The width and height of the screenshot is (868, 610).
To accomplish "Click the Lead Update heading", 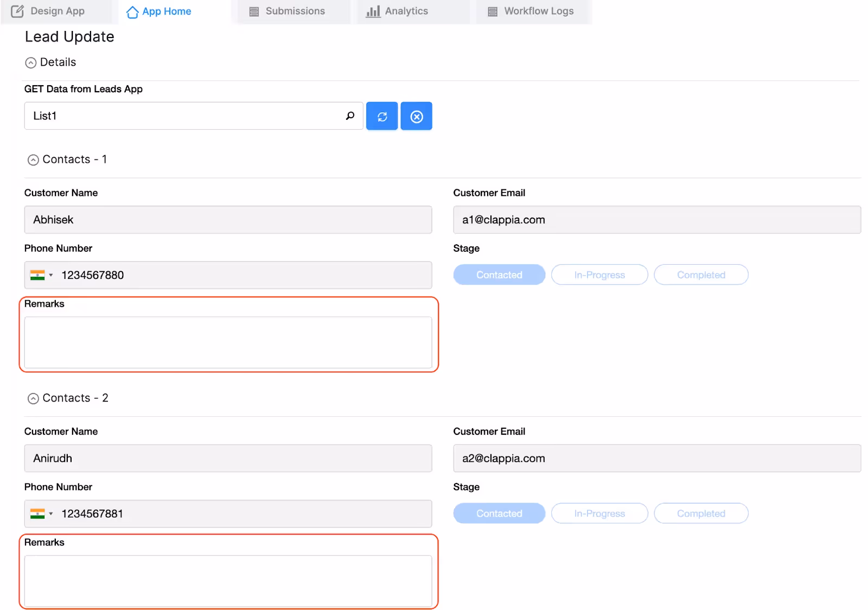I will click(x=69, y=37).
